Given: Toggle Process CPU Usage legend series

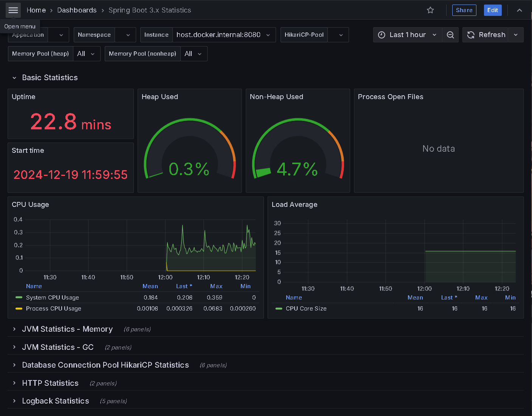Looking at the screenshot, I should pos(54,309).
